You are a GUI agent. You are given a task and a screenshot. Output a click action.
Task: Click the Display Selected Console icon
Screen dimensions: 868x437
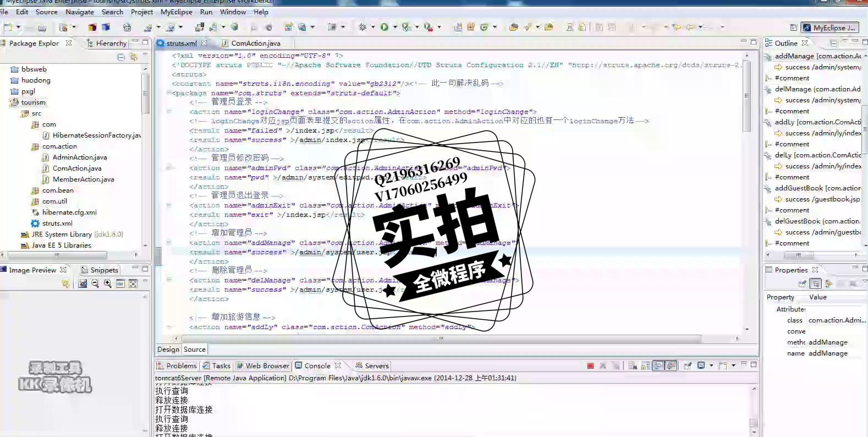tap(701, 365)
